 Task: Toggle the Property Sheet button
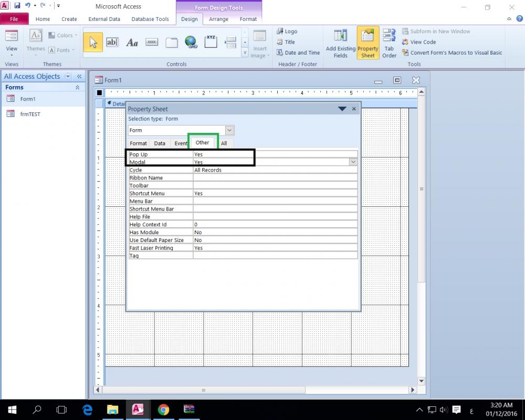click(367, 43)
